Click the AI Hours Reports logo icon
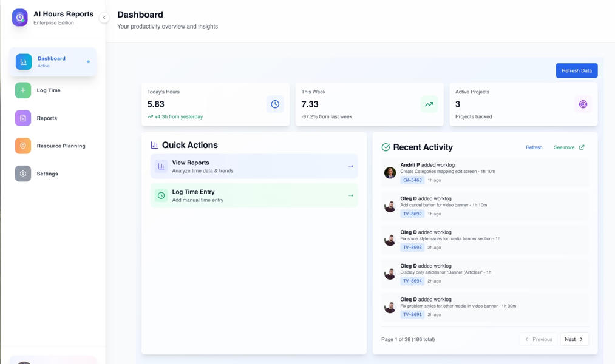This screenshot has height=364, width=615. click(x=19, y=18)
